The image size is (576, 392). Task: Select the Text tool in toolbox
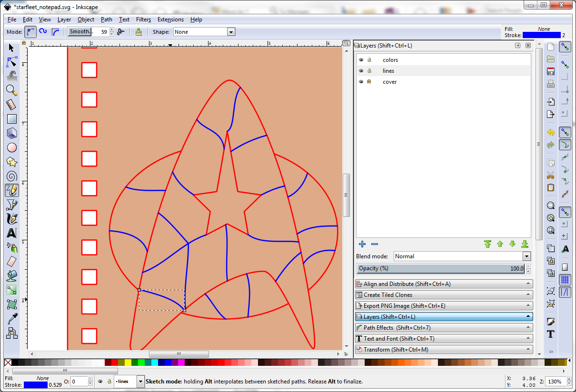coord(11,233)
